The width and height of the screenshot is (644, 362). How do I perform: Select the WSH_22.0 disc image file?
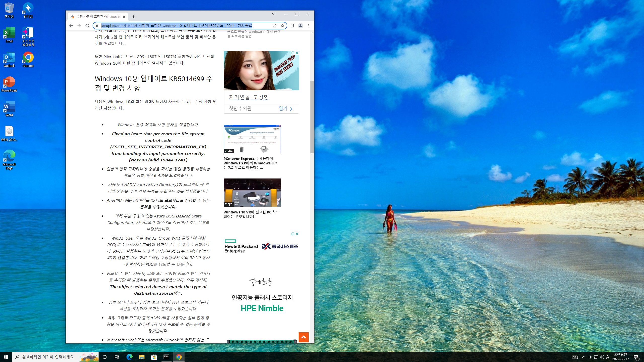pyautogui.click(x=9, y=133)
